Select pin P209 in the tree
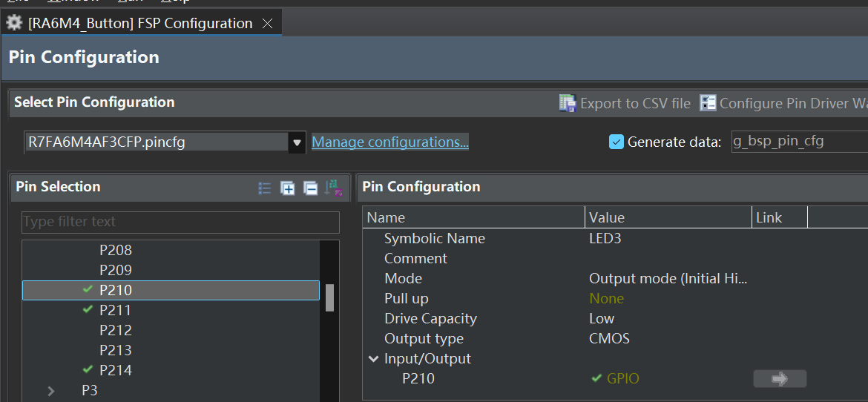 click(x=116, y=270)
